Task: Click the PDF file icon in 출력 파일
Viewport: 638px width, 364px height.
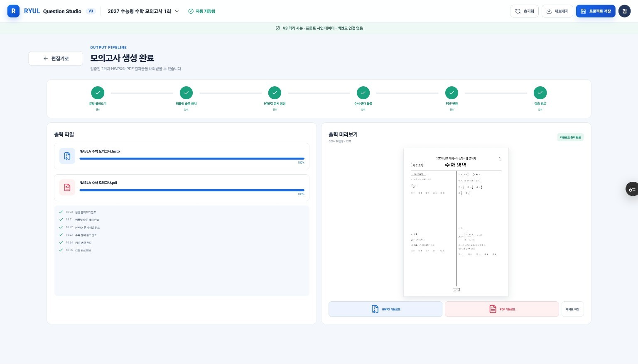Action: tap(67, 188)
